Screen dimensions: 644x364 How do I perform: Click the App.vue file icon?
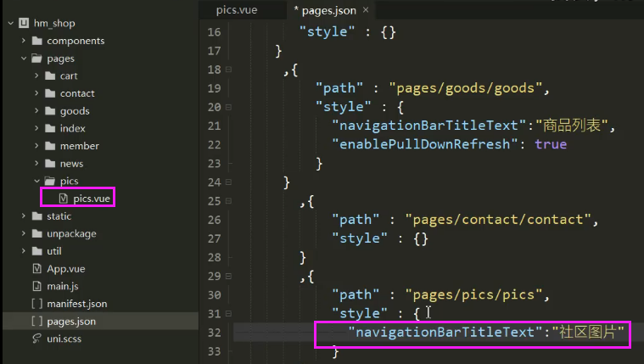click(x=37, y=269)
